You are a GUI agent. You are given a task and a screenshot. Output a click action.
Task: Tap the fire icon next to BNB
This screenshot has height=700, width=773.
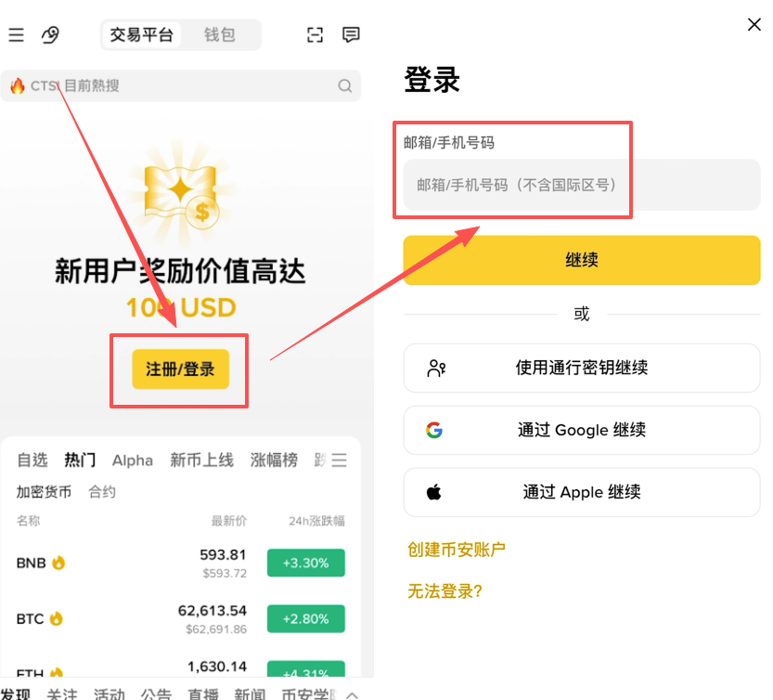[58, 563]
